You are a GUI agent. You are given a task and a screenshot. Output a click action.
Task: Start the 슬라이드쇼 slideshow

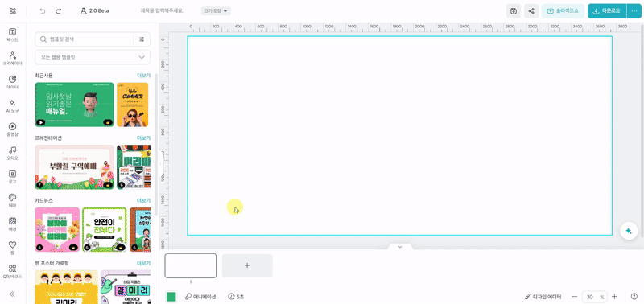click(x=563, y=11)
